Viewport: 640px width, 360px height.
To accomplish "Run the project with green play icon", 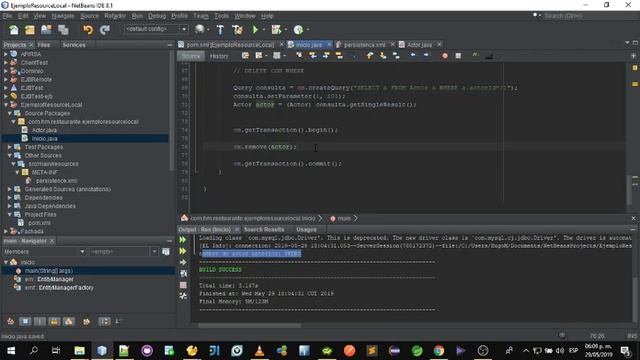I will (255, 29).
